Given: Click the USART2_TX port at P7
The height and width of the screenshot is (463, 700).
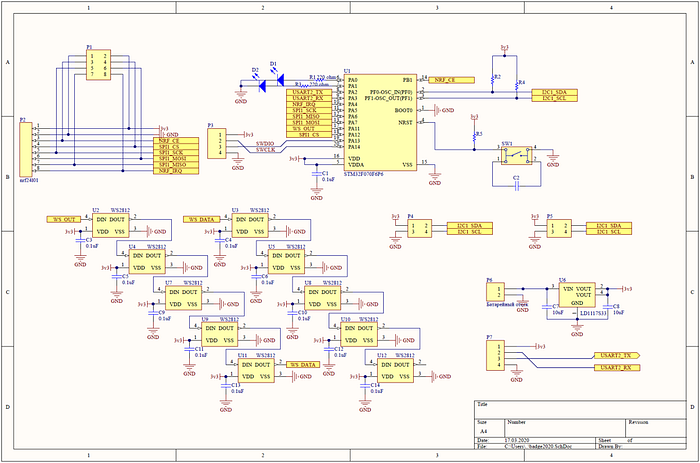Looking at the screenshot, I should [x=617, y=355].
